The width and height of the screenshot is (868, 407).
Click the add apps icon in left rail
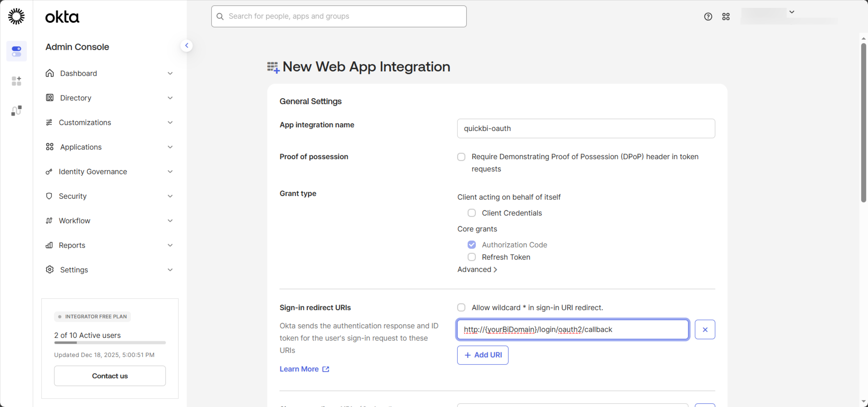coord(17,81)
